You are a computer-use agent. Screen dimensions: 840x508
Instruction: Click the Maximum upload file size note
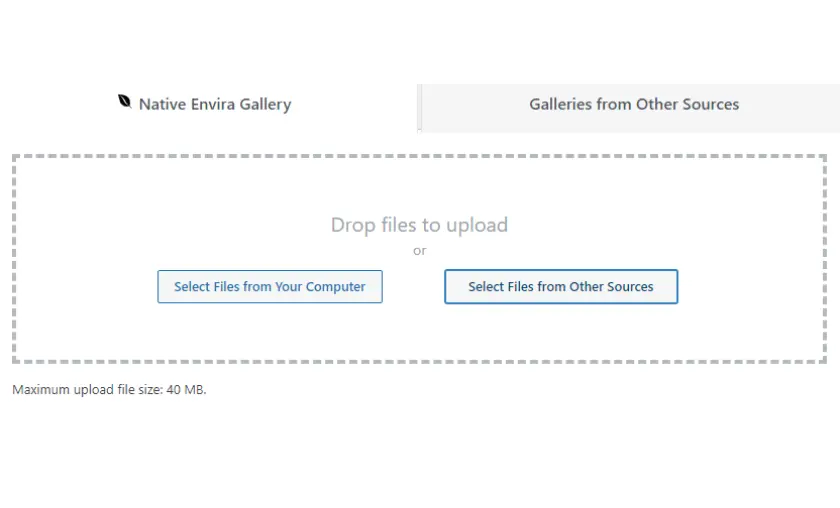(x=108, y=390)
